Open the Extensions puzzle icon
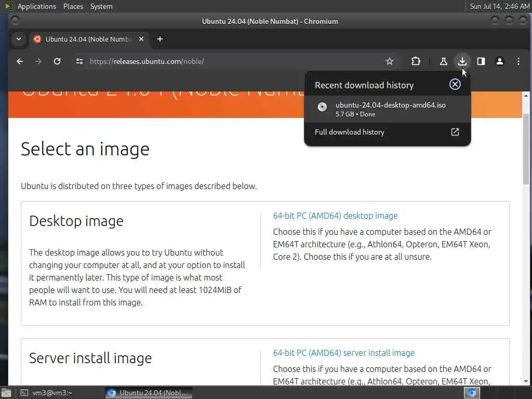Screen dimensions: 532x399 [x=416, y=61]
